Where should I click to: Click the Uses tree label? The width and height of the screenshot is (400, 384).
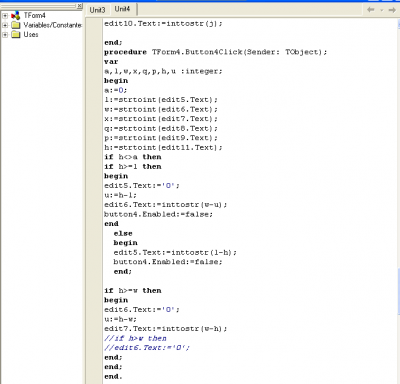point(31,34)
